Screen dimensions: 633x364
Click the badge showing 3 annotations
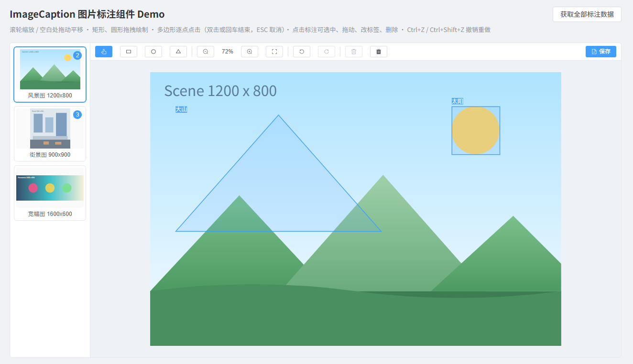(x=77, y=115)
